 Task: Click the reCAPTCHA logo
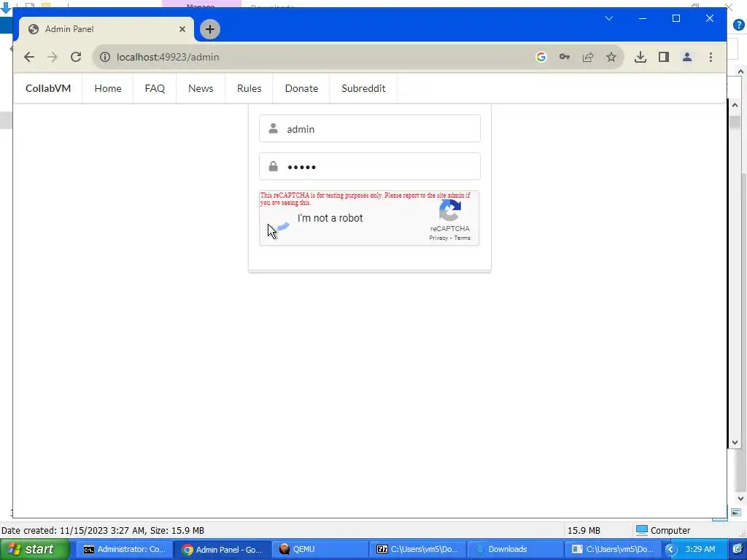click(449, 211)
